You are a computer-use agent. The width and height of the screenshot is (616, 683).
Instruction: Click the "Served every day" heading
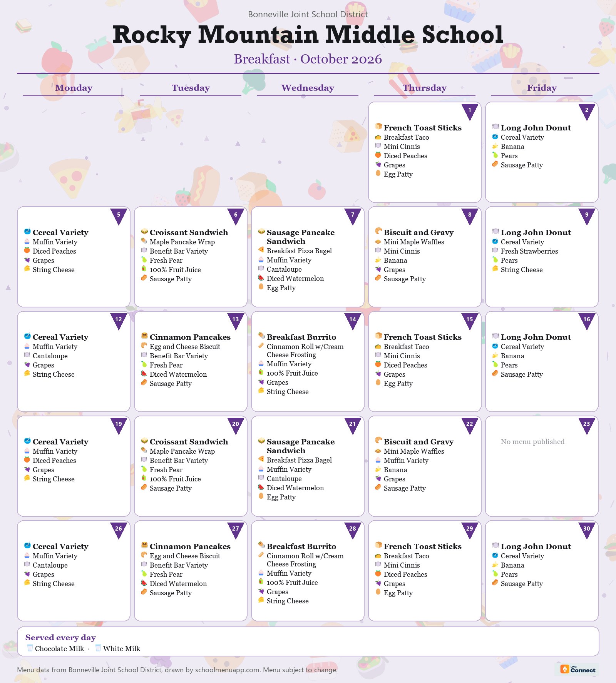coord(60,638)
